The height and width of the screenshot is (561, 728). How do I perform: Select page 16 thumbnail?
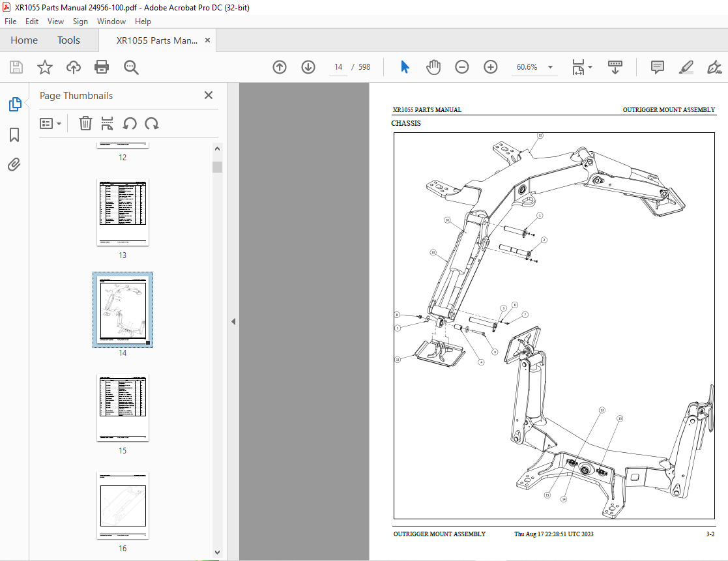123,506
